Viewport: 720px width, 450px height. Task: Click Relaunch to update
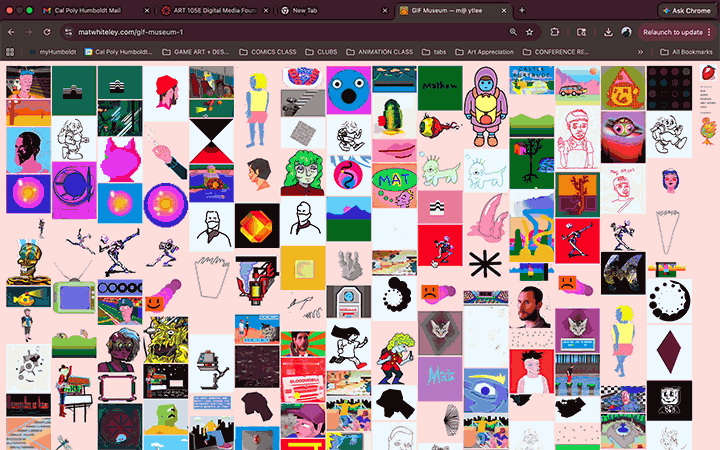673,32
